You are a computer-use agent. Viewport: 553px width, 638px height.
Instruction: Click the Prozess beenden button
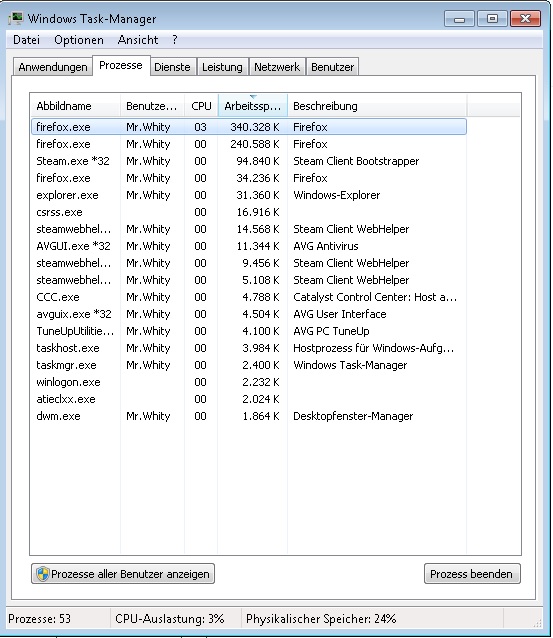pyautogui.click(x=472, y=574)
